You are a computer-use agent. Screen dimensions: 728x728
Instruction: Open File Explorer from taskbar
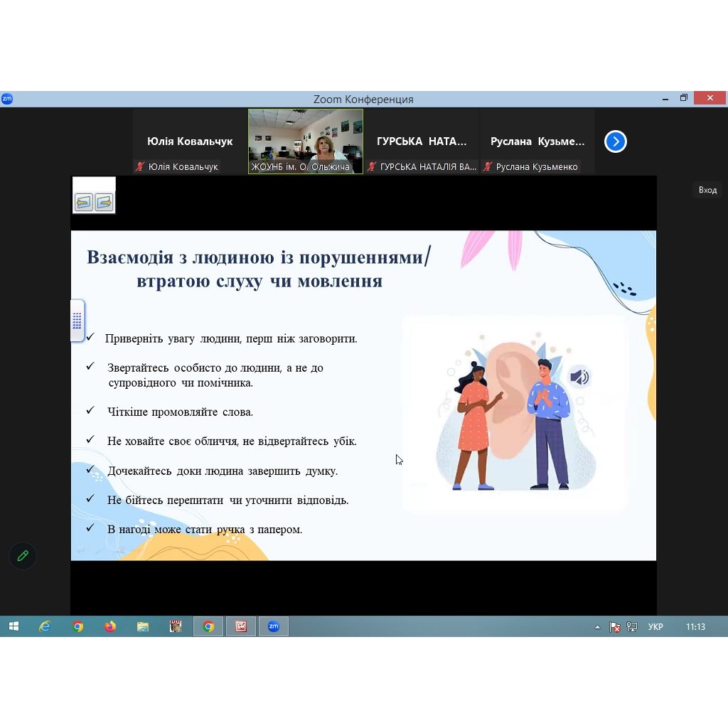(x=143, y=626)
